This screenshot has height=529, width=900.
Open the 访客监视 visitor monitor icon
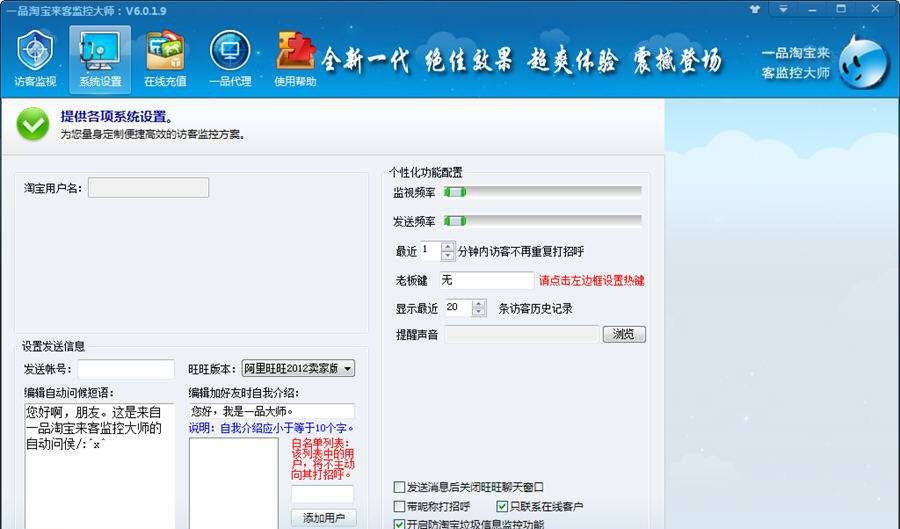(35, 60)
